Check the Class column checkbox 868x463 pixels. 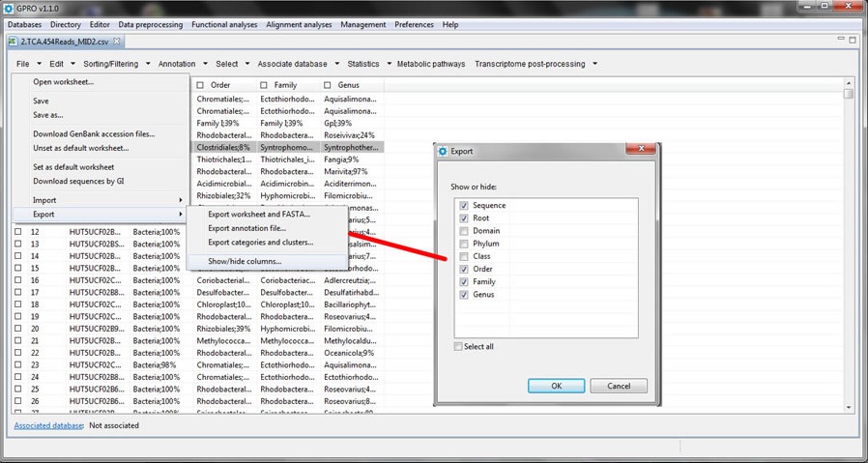pos(465,256)
